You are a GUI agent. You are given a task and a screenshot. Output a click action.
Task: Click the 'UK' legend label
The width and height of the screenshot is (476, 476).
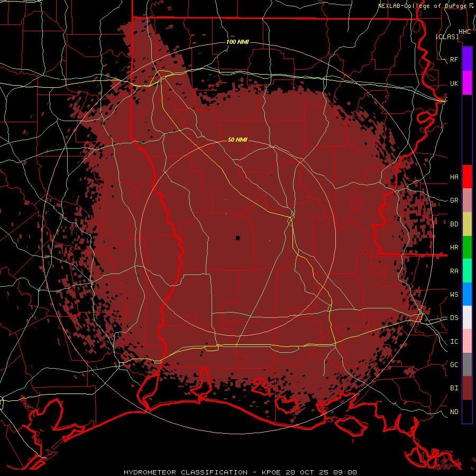tap(454, 83)
